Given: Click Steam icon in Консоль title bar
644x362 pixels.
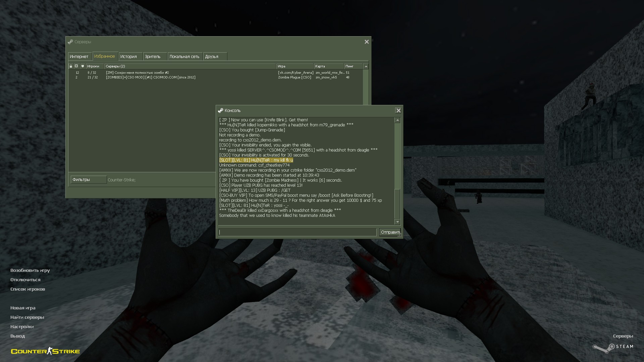Looking at the screenshot, I should tap(220, 111).
